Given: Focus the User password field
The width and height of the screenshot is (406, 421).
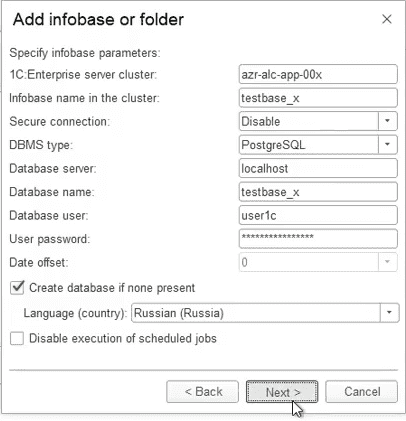Looking at the screenshot, I should point(318,238).
